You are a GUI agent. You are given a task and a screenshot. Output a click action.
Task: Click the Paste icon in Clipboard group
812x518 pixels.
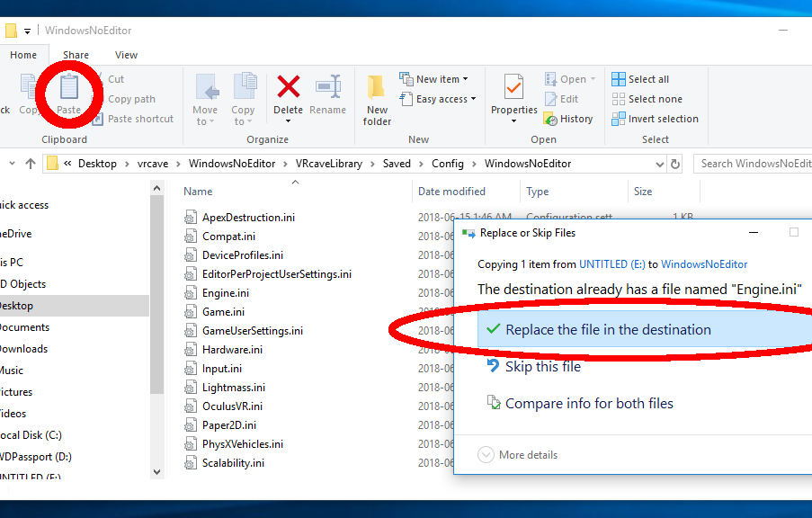click(68, 90)
